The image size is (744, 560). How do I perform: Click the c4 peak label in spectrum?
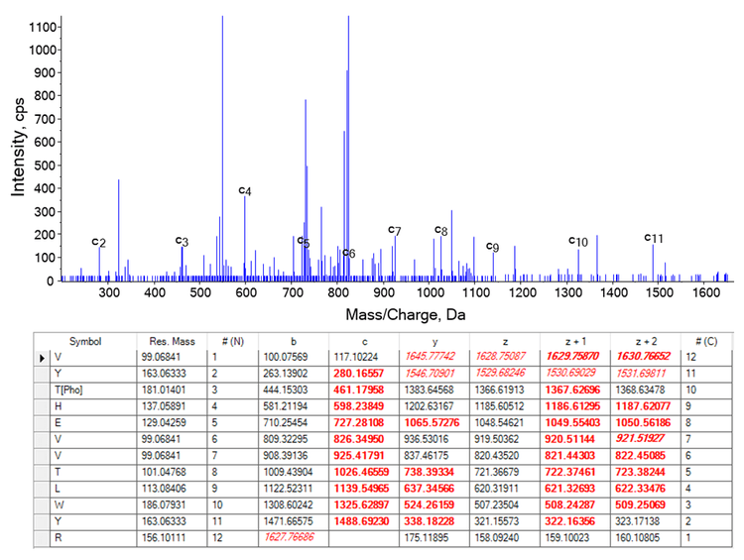[245, 189]
